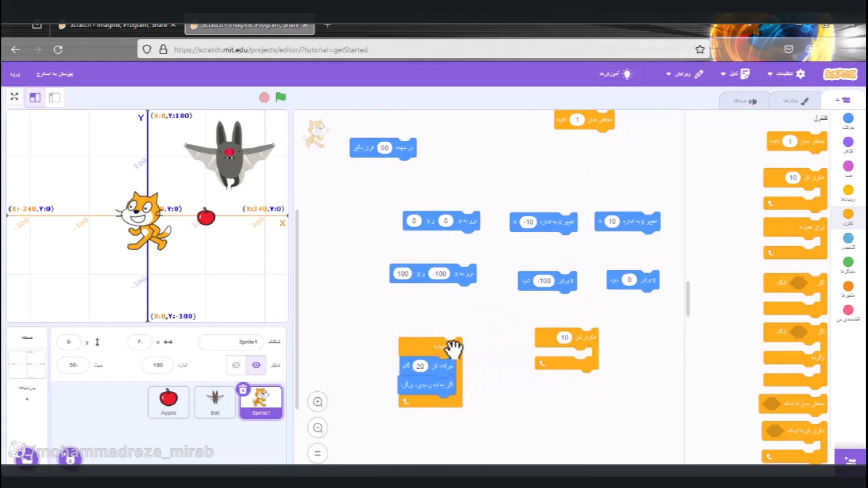Image resolution: width=868 pixels, height=488 pixels.
Task: Click the browser Back arrow
Action: coord(16,50)
